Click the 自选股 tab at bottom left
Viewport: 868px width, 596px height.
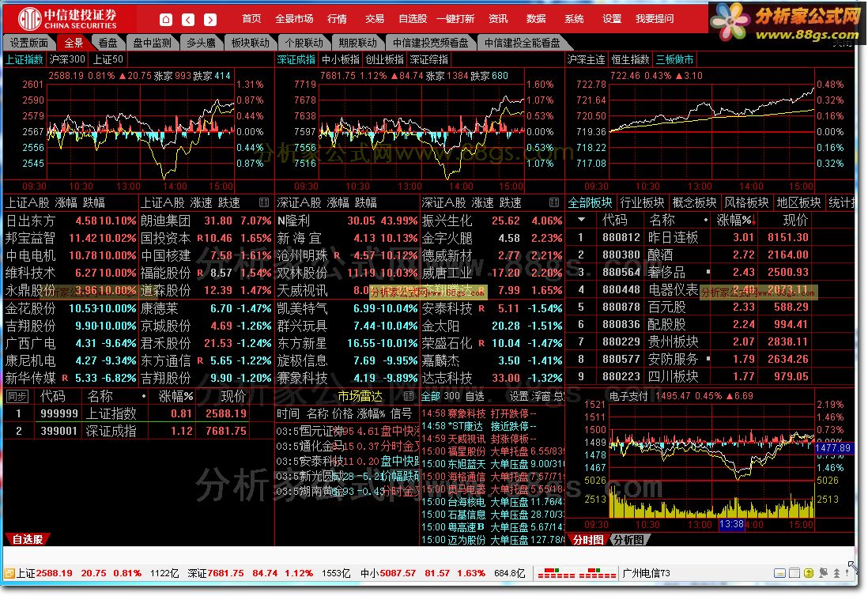28,539
